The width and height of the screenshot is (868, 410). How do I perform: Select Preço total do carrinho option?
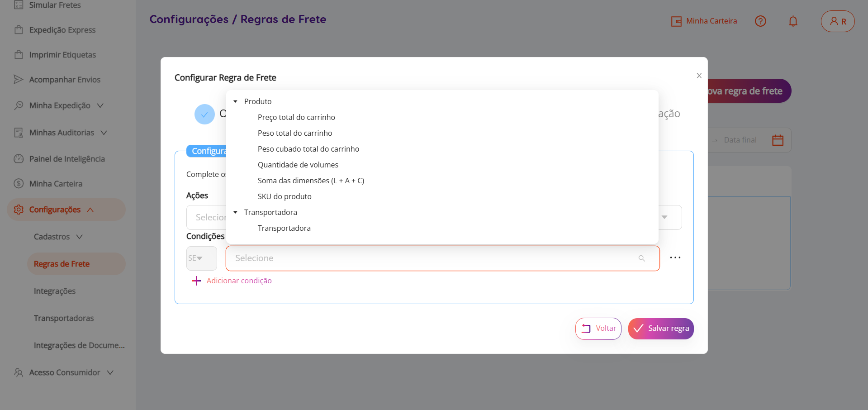[296, 117]
